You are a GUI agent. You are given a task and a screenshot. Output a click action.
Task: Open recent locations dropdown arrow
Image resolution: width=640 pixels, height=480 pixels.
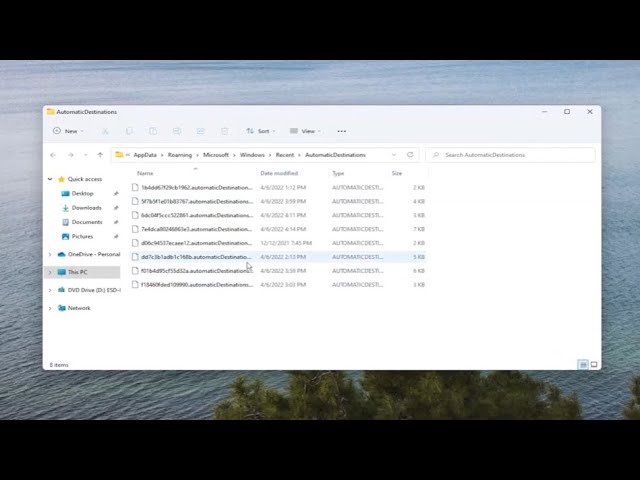(x=85, y=155)
